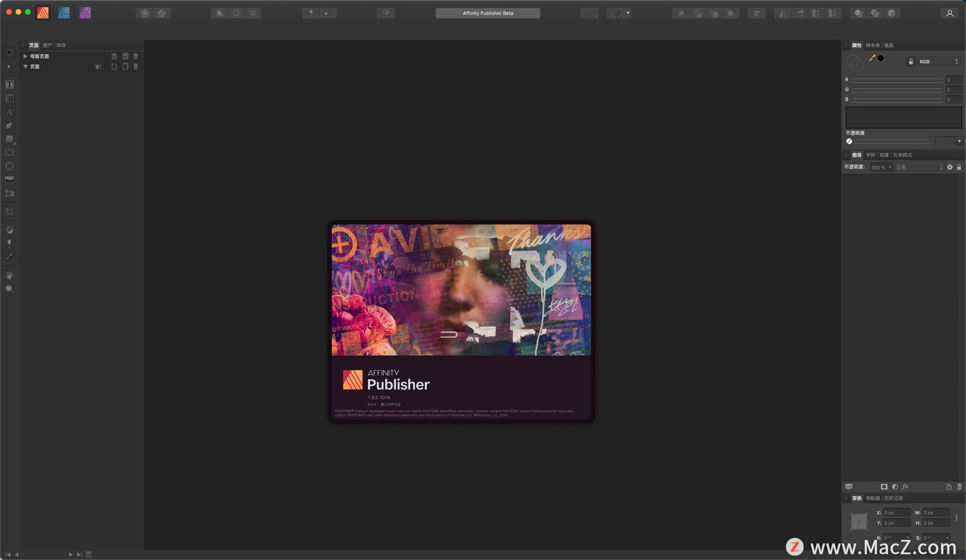Open the layer opacity 100 % dropdown
The image size is (966, 560).
click(881, 167)
